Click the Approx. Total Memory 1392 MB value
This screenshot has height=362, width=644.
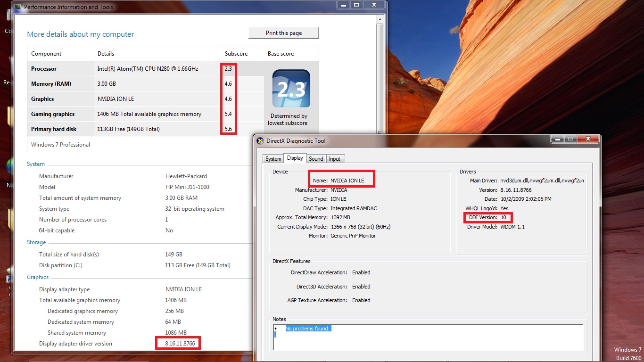340,217
